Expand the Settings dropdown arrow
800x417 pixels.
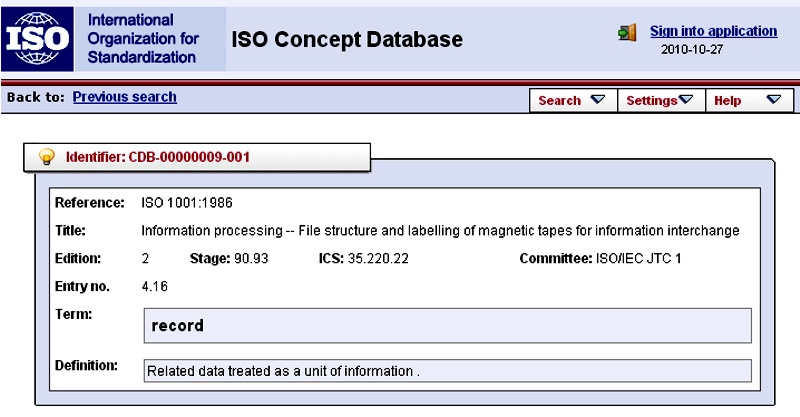[x=686, y=100]
